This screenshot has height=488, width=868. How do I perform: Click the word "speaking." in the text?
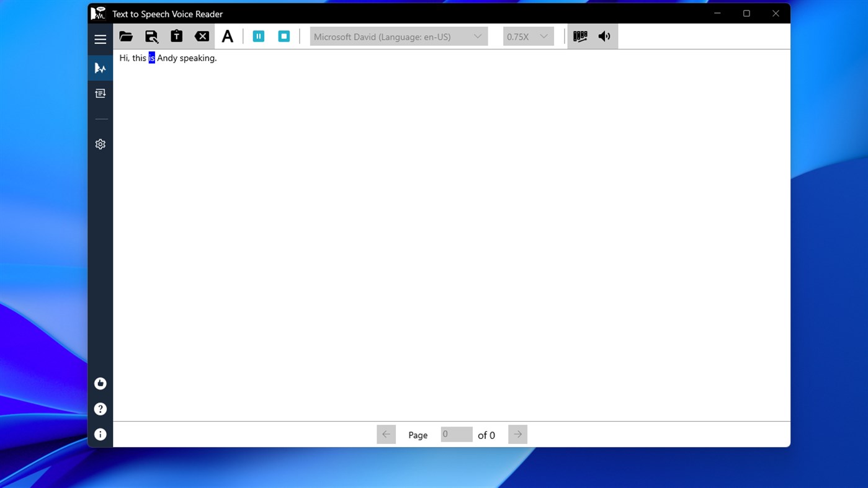(198, 58)
